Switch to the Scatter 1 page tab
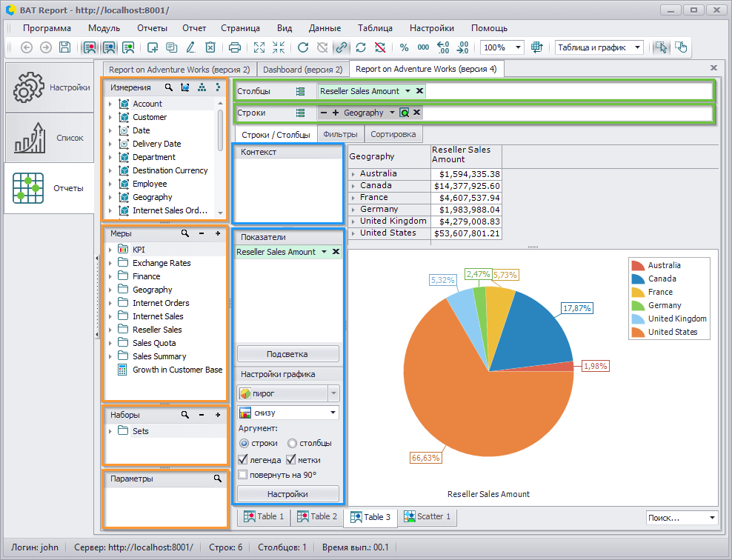Viewport: 732px width, 560px height. [427, 516]
